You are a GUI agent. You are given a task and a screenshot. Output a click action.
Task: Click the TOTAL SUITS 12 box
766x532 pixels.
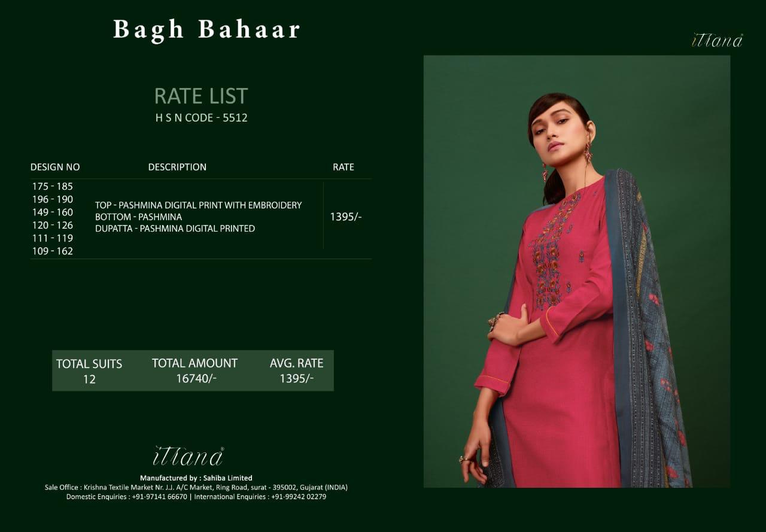[89, 371]
